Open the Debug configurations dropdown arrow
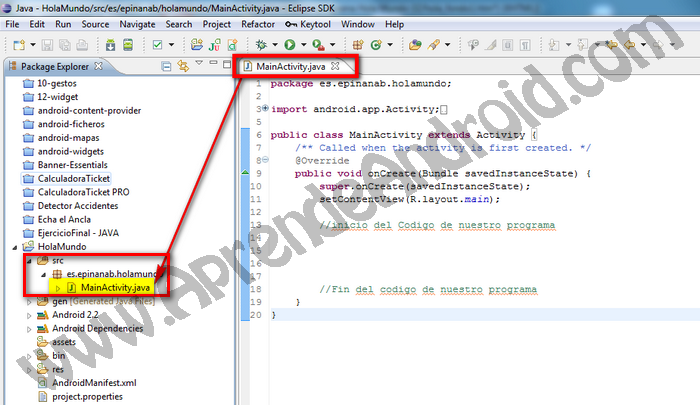The height and width of the screenshot is (405, 700). click(x=275, y=45)
